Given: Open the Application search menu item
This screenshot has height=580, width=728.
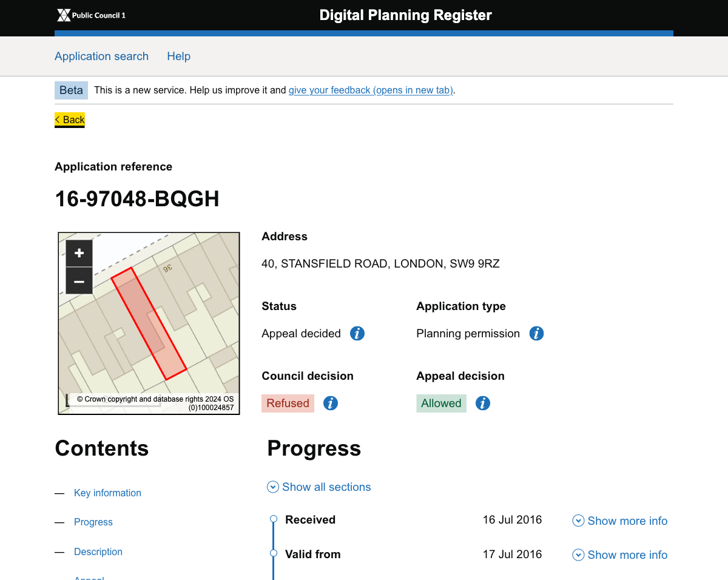Looking at the screenshot, I should [x=101, y=56].
